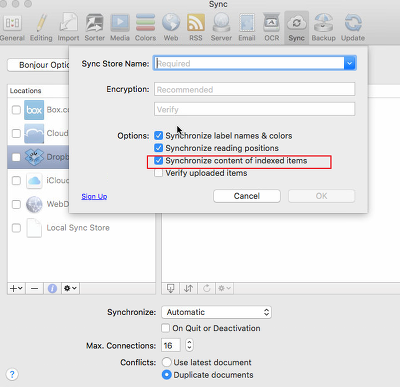Check the Local Sync Store checkbox
The image size is (400, 387).
coord(16,228)
